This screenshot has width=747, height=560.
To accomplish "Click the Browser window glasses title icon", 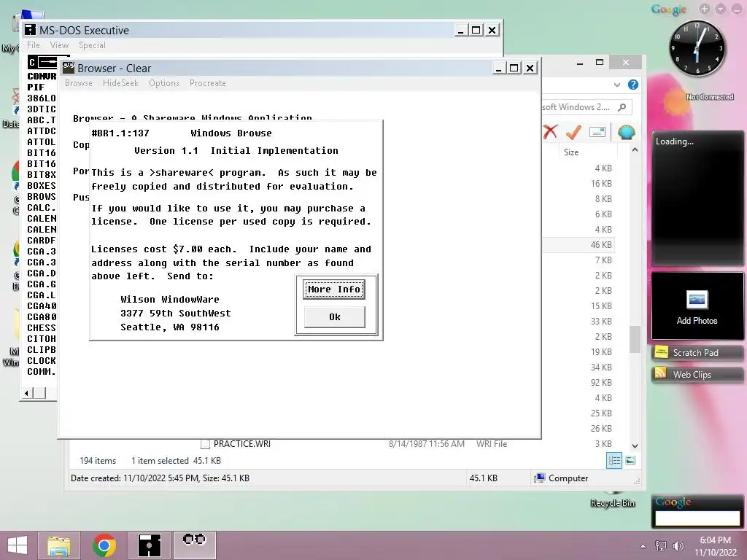I will [69, 68].
